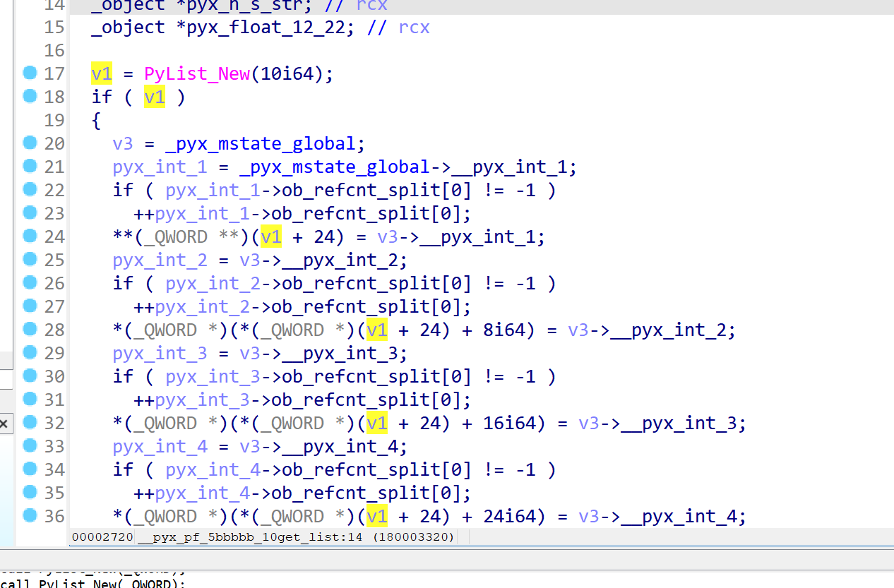Select pyx_int_1 assignment target on line 21
This screenshot has width=894, height=588.
[160, 167]
